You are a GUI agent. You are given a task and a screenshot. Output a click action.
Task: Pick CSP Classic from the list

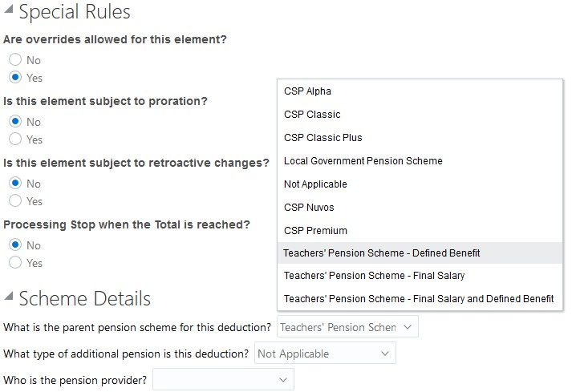(312, 115)
